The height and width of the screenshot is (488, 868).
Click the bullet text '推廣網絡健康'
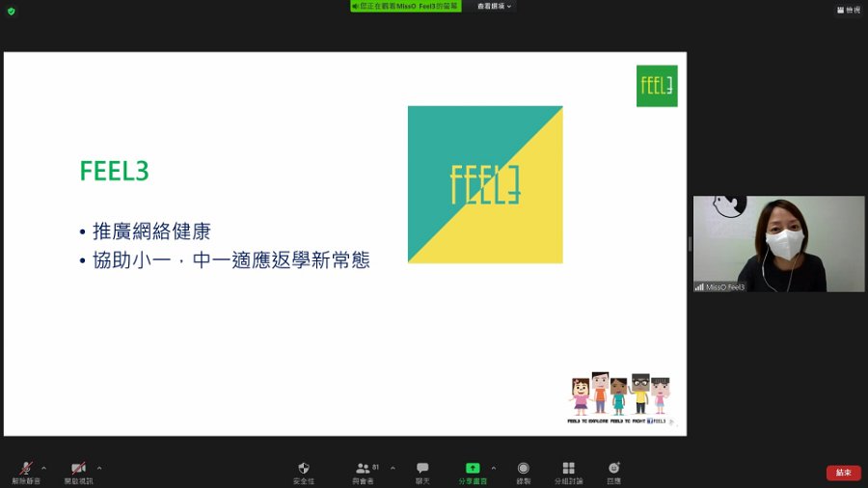(151, 231)
